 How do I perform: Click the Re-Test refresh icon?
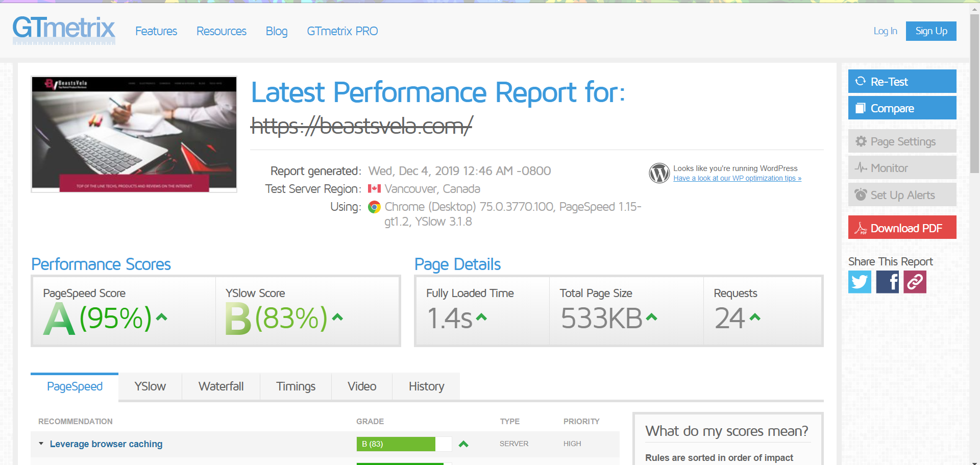(861, 81)
